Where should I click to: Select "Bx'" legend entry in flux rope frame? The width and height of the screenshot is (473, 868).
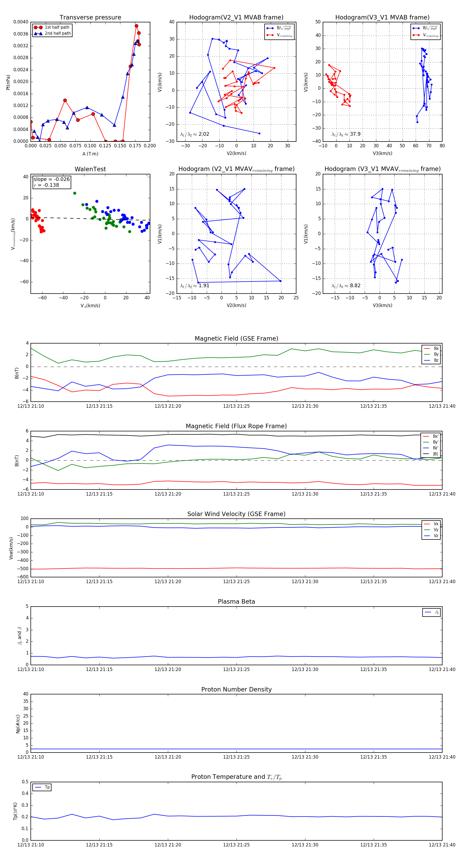pos(431,436)
